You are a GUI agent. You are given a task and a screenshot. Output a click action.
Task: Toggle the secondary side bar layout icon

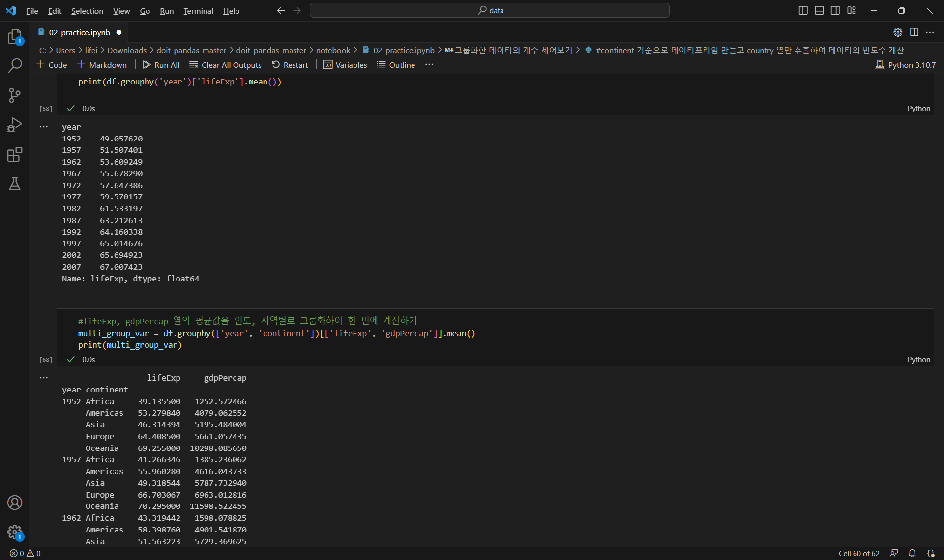(x=835, y=10)
